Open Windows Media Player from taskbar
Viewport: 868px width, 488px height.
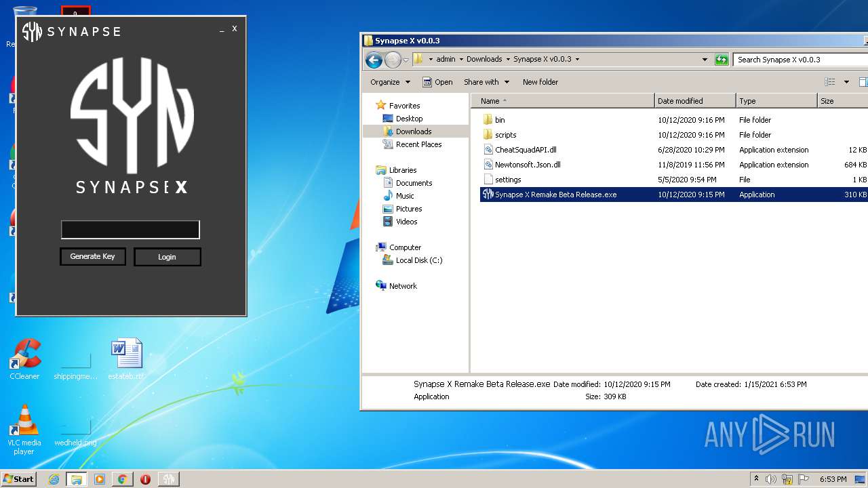coord(100,479)
